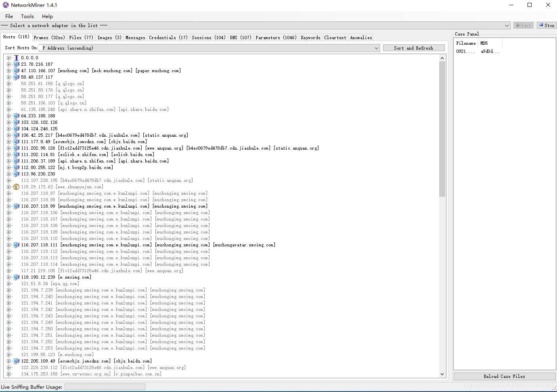This screenshot has height=392, width=557.
Task: Switch to the Cleartext tab
Action: (x=335, y=38)
